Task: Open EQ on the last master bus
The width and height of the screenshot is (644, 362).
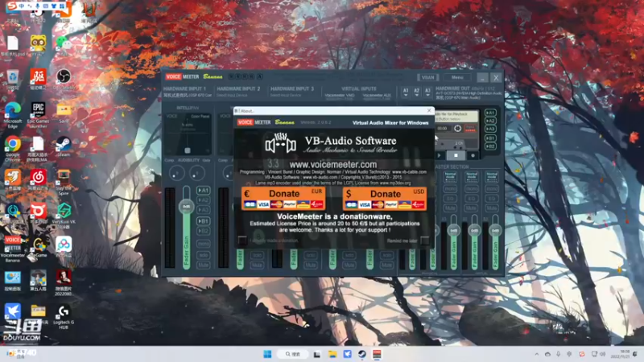Action: coord(492,199)
